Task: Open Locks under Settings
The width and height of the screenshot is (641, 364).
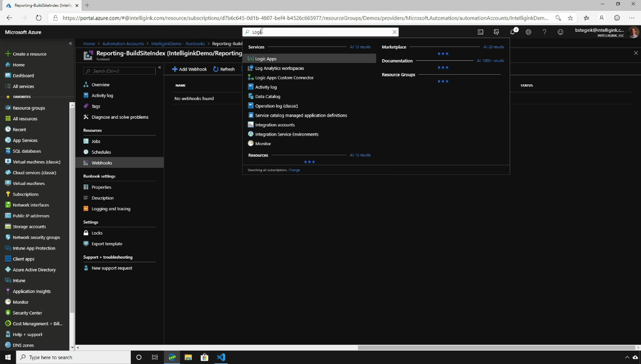Action: 97,233
